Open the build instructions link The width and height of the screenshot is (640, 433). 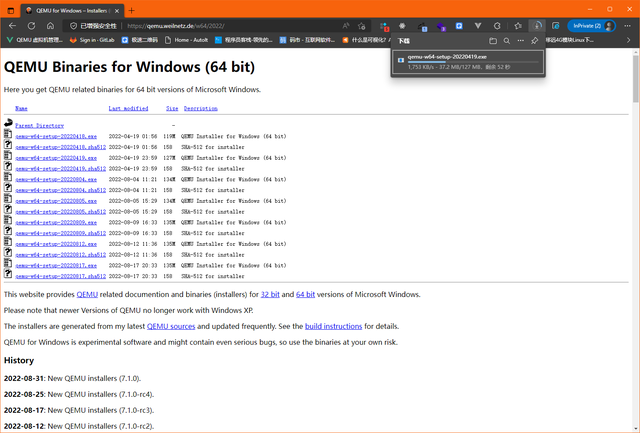click(x=333, y=326)
